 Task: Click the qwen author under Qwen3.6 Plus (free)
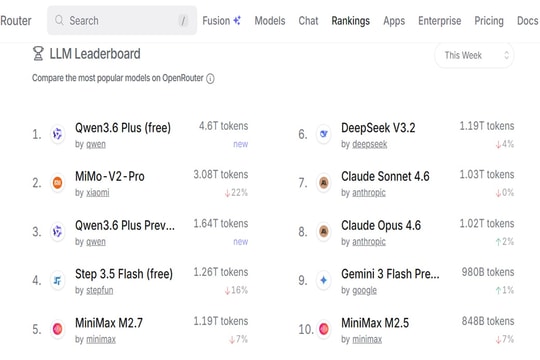click(96, 144)
